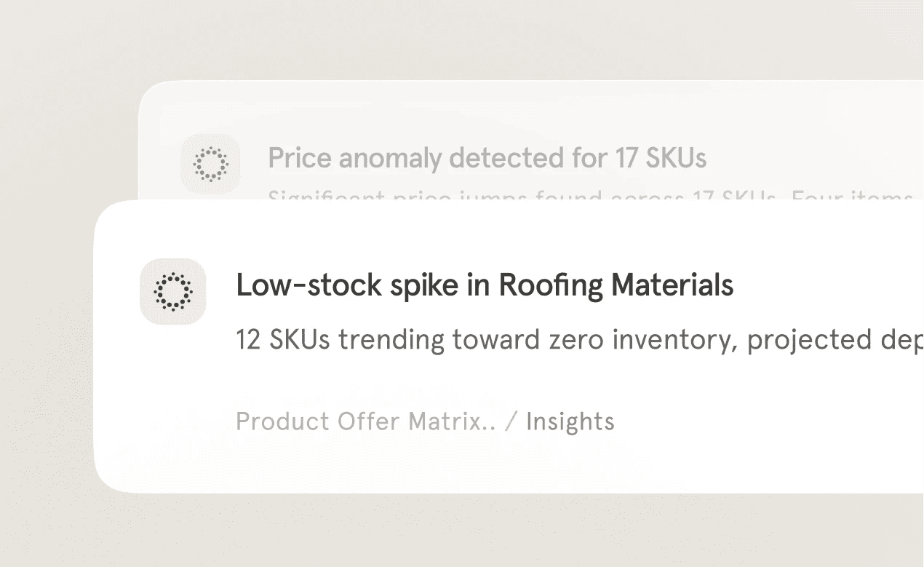Go to Product Offer Matrix breadcrumb
This screenshot has width=924, height=567.
(365, 421)
